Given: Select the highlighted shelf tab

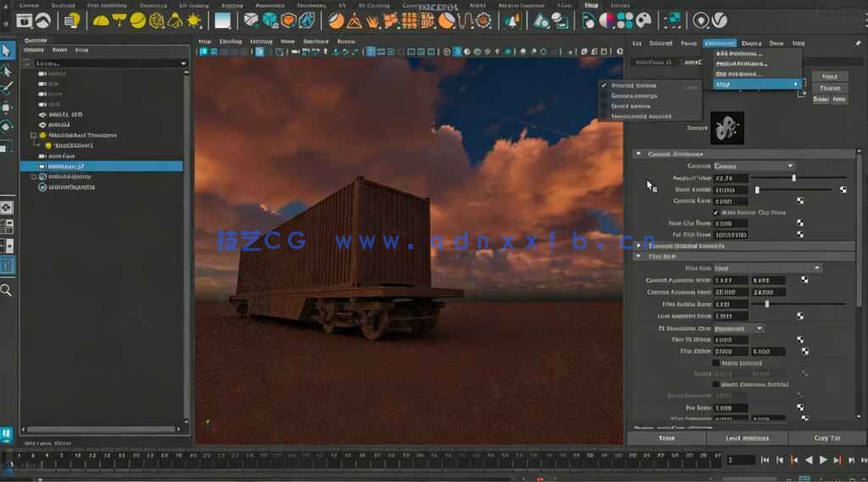Looking at the screenshot, I should click(x=591, y=5).
